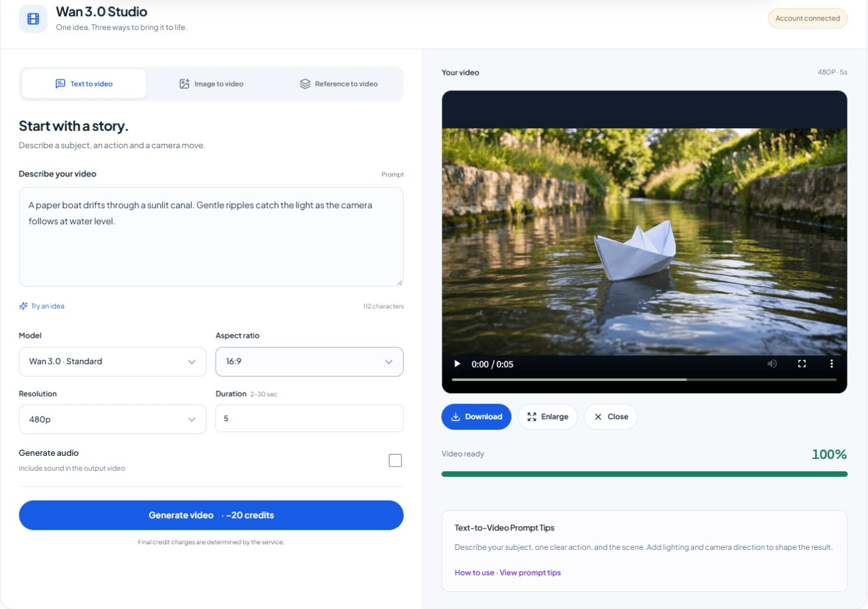Mute the video using the speaker icon
868x609 pixels.
[772, 364]
